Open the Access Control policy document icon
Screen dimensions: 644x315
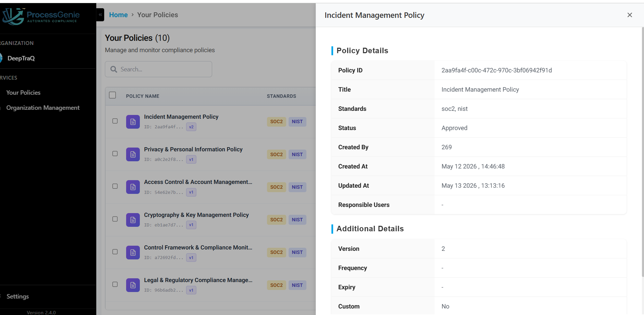(x=133, y=187)
